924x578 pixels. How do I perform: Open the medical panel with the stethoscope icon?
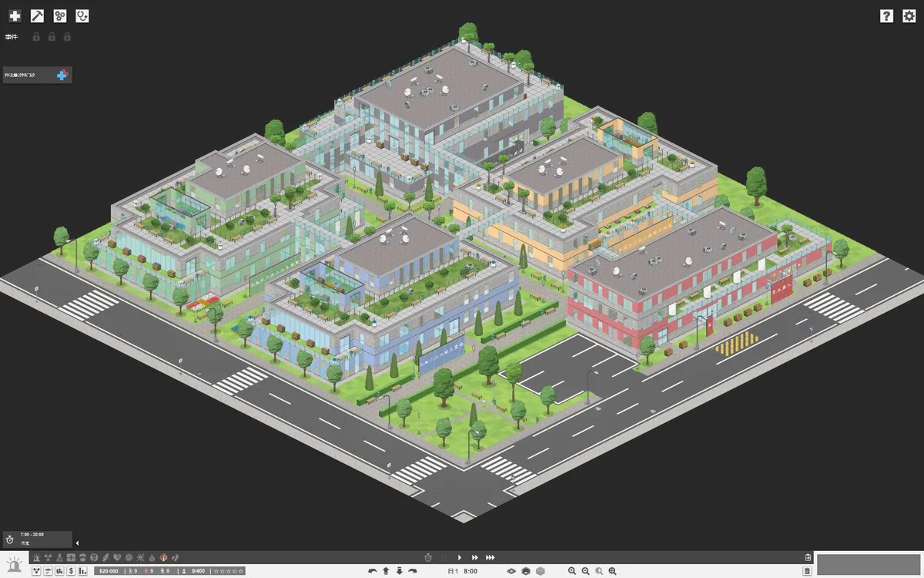coord(82,15)
